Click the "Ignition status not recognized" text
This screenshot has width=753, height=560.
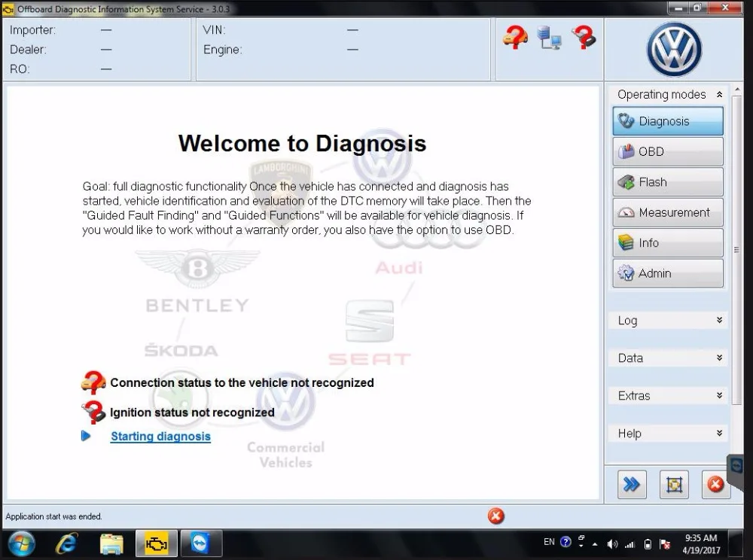click(x=192, y=412)
